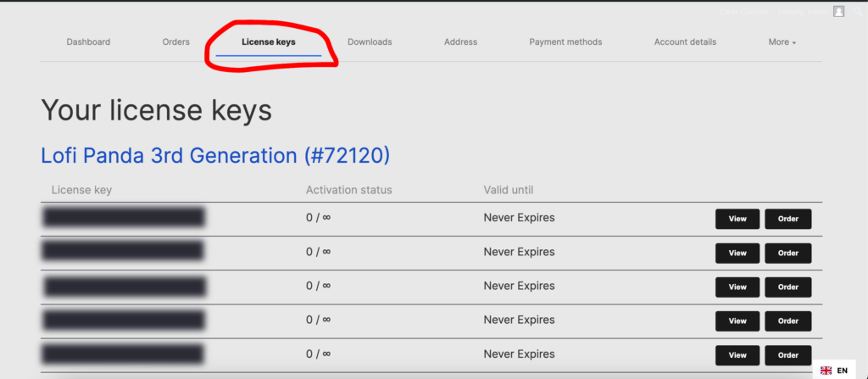Click the admin avatar icon
Viewport: 868px width, 379px height.
pyautogui.click(x=839, y=12)
